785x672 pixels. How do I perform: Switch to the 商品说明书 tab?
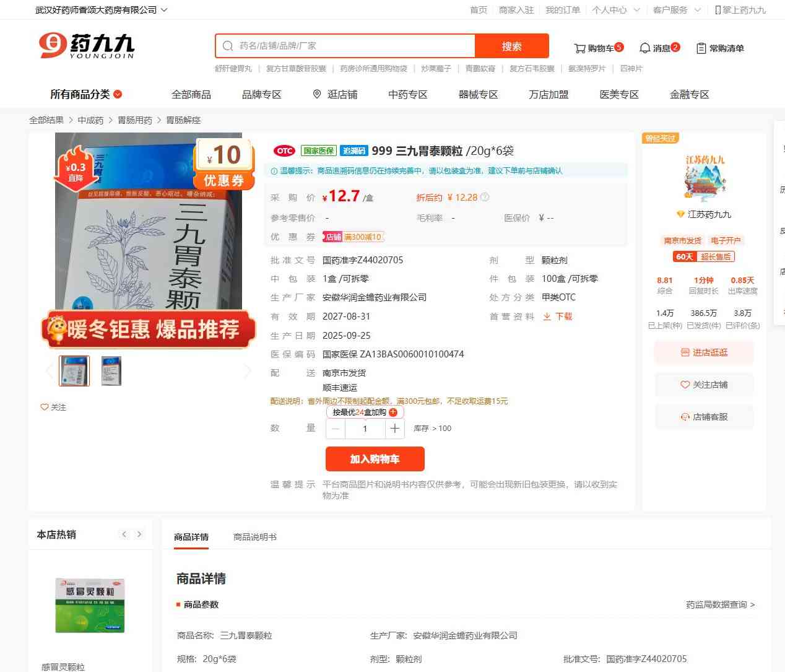coord(254,537)
